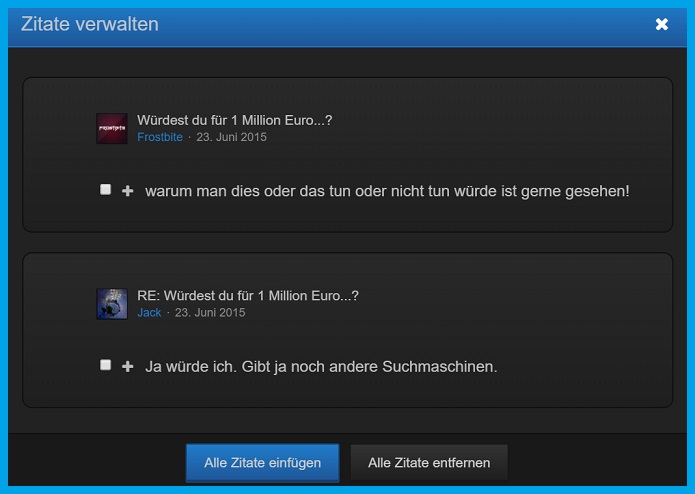Tick the checkbox for Frostbite's quote
The image size is (695, 494).
106,190
